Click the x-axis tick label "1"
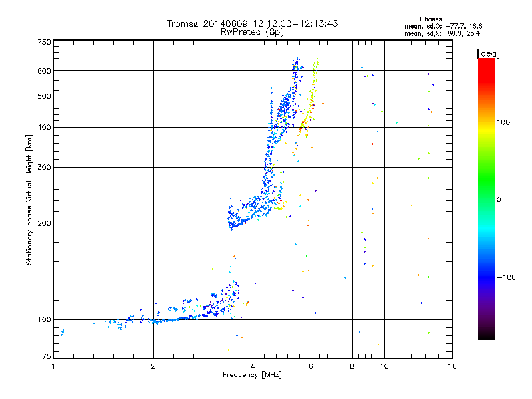This screenshot has height=399, width=532. click(53, 366)
